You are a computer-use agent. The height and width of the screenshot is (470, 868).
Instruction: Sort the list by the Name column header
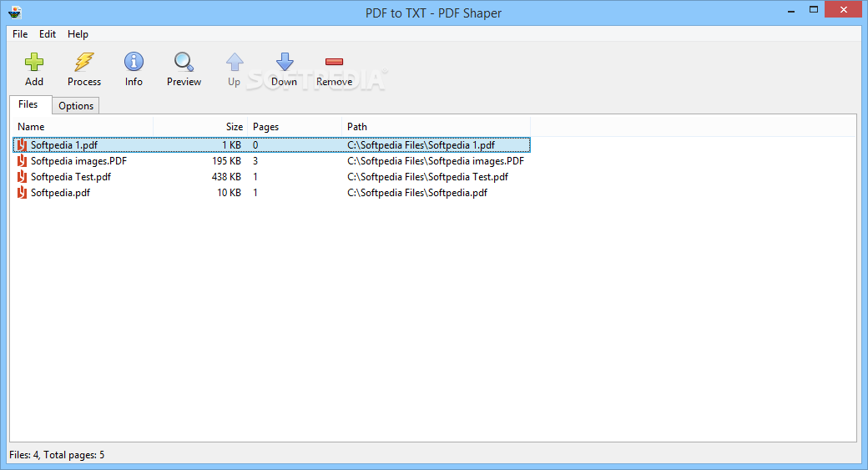tap(82, 127)
